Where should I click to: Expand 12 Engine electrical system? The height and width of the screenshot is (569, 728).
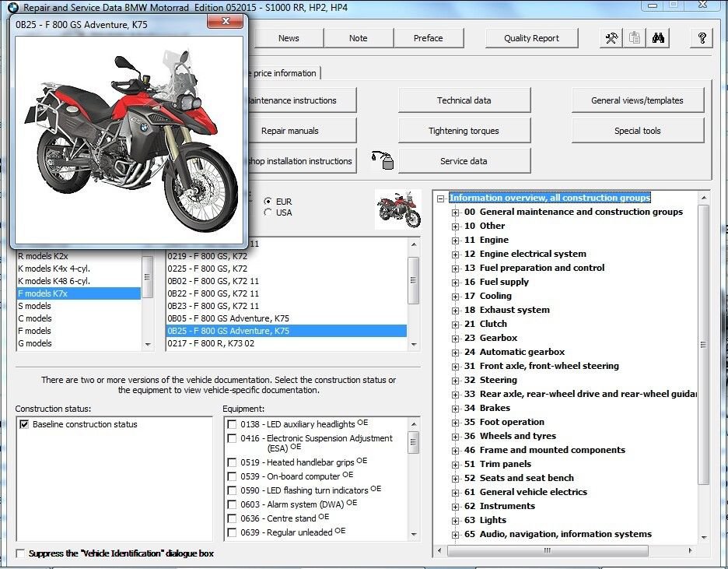coord(456,254)
